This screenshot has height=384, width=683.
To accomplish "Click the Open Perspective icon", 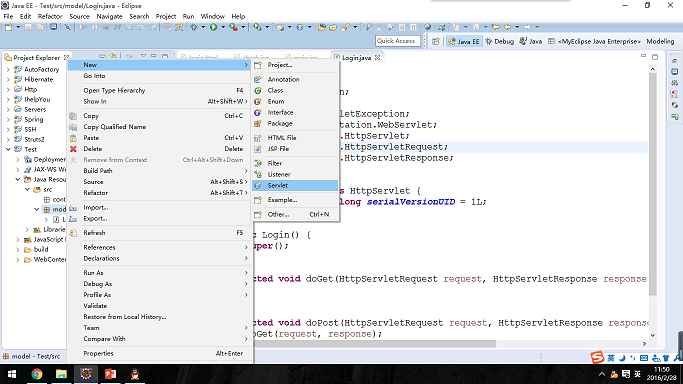I will (x=436, y=41).
